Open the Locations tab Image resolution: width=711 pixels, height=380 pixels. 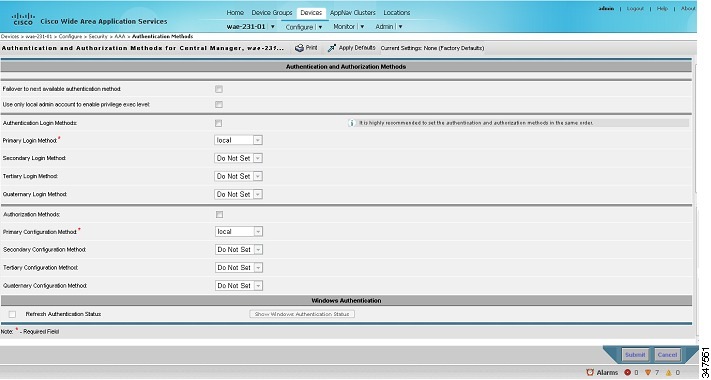pos(397,13)
